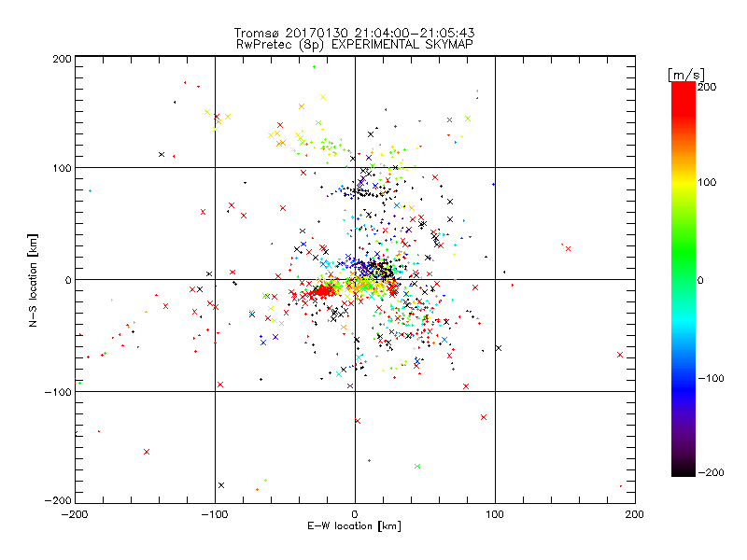Click the '200' label beside the colorbar
The image size is (747, 560).
click(x=707, y=87)
